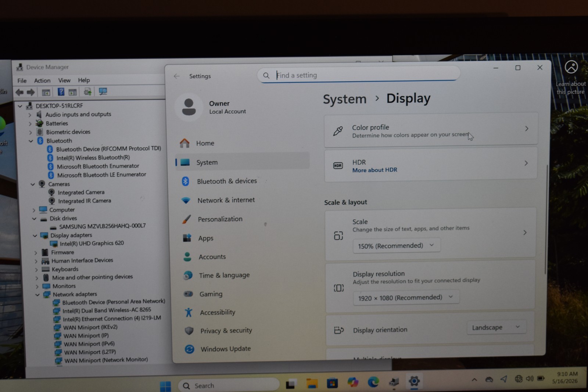Select Intel(R) Ethernet Connection (4) I219-LM

(x=112, y=319)
